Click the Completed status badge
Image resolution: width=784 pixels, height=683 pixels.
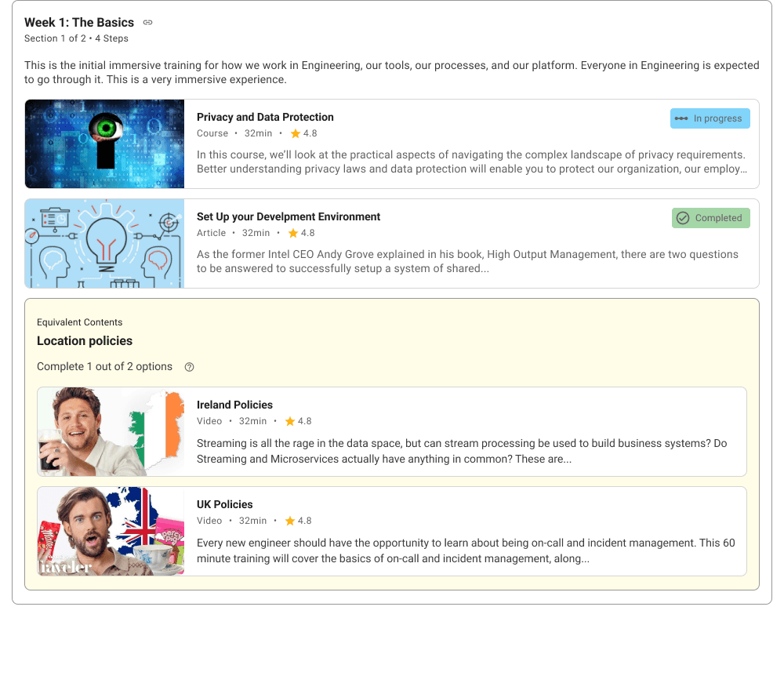(710, 218)
